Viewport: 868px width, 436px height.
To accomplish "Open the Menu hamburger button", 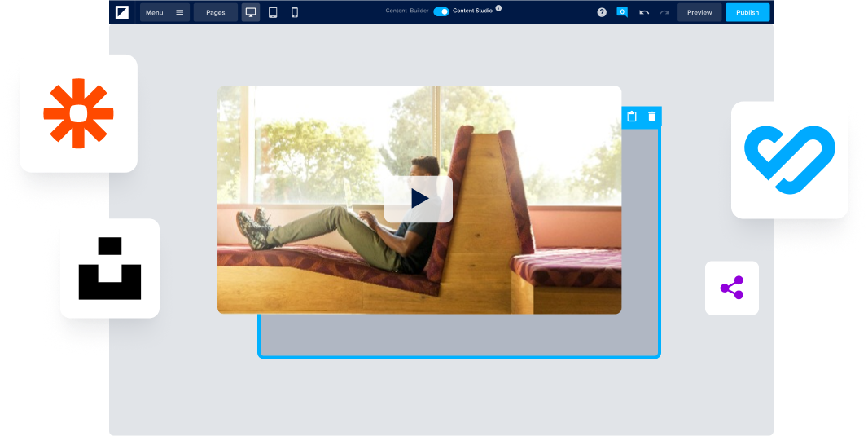I will (164, 12).
